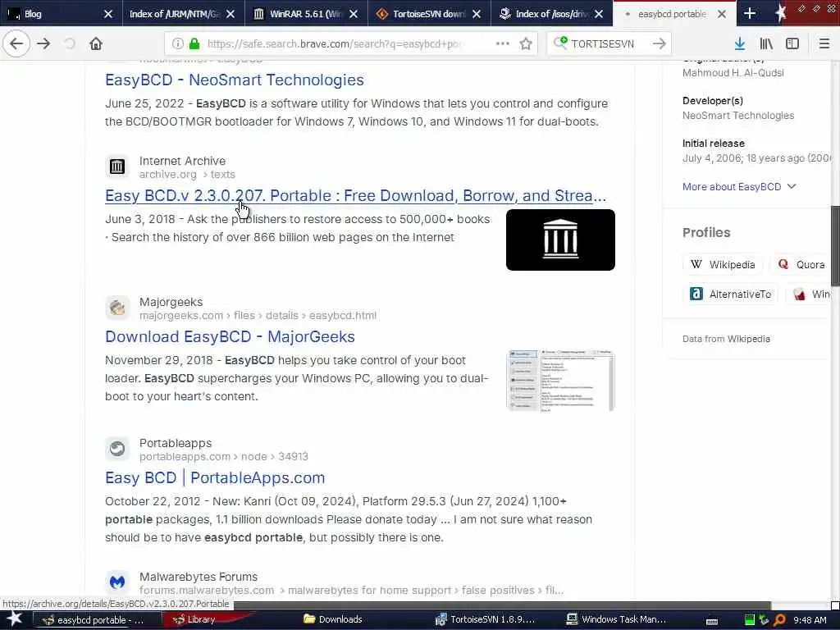Click the Portableapps site favicon
Viewport: 840px width, 630px height.
[x=117, y=449]
